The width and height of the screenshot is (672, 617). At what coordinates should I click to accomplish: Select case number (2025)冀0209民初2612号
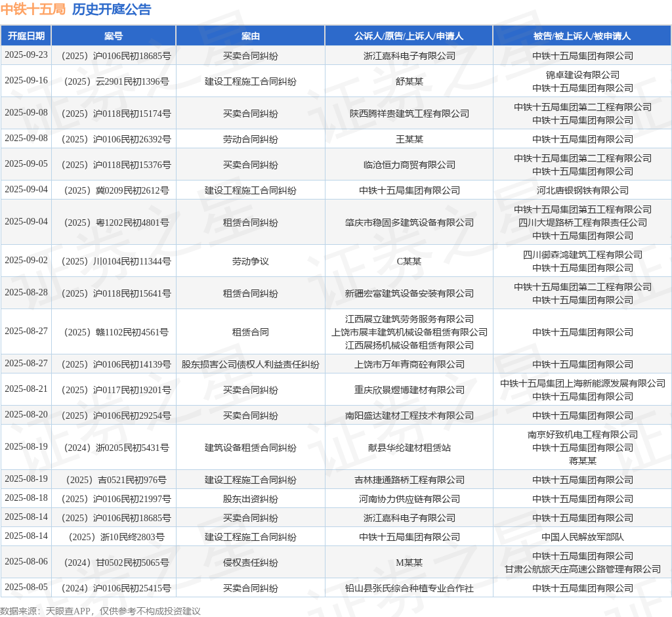pyautogui.click(x=116, y=190)
